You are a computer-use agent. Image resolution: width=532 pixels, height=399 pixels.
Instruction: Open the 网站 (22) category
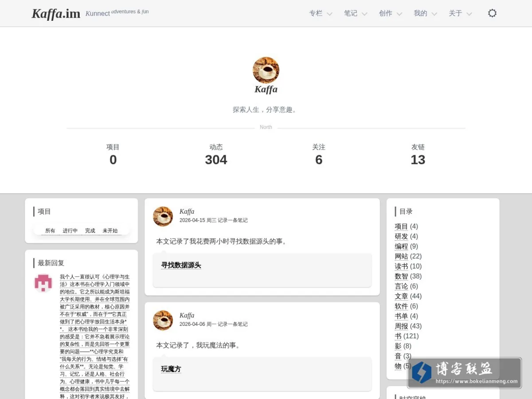click(401, 256)
